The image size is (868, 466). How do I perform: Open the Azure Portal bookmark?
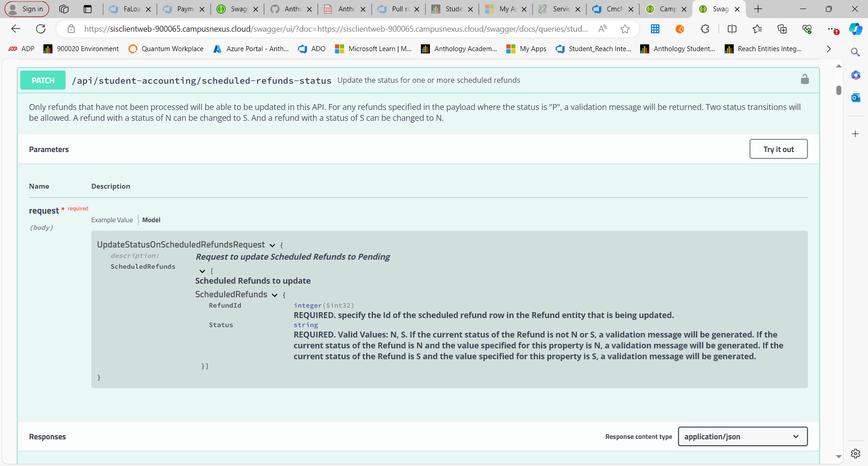[x=251, y=49]
